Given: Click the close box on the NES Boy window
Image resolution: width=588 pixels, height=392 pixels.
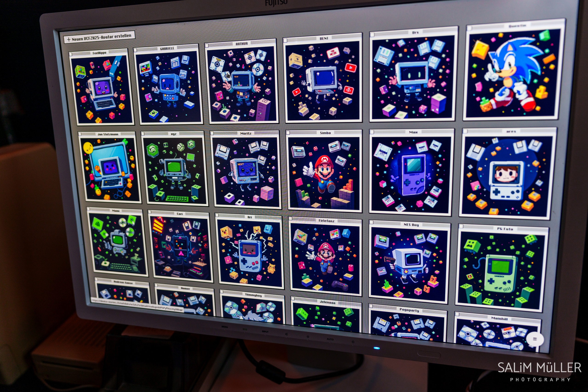Looking at the screenshot, I should [x=371, y=222].
